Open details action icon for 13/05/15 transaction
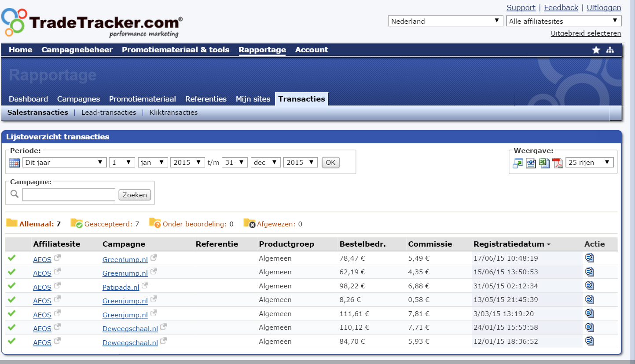635x364 pixels. tap(589, 299)
